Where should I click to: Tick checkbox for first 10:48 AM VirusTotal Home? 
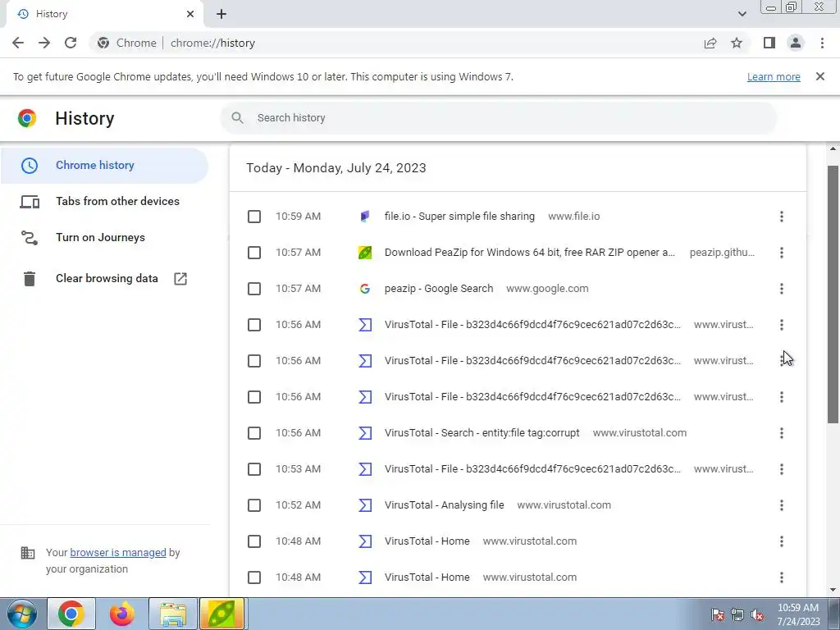(254, 541)
